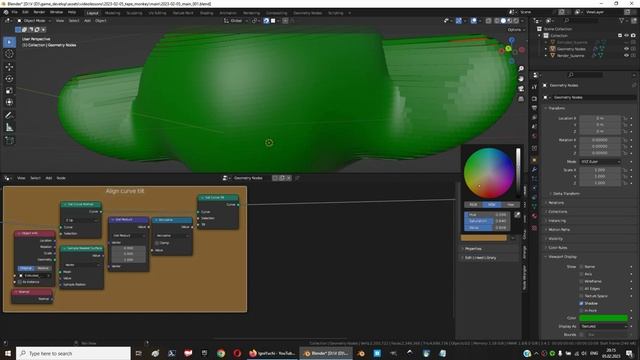Expand the Delta Transform panel
Viewport: 640px width, 360px height.
point(566,193)
